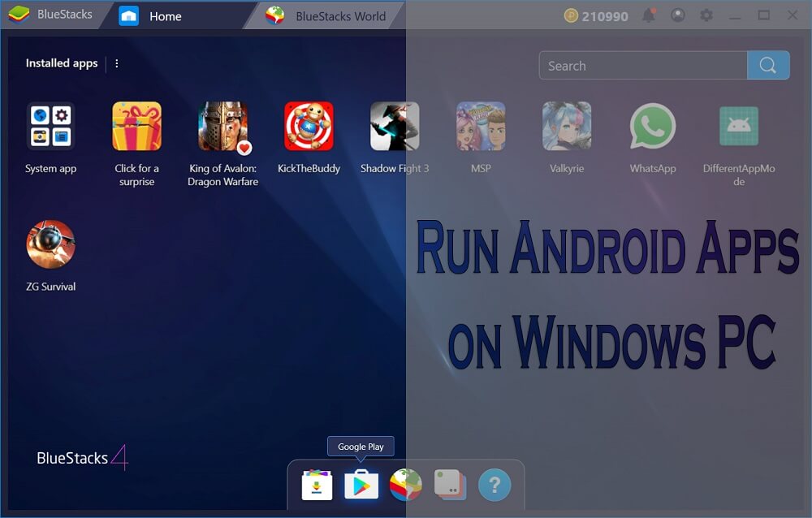Click the Installed apps heading
Screen dimensions: 812x518
click(62, 63)
